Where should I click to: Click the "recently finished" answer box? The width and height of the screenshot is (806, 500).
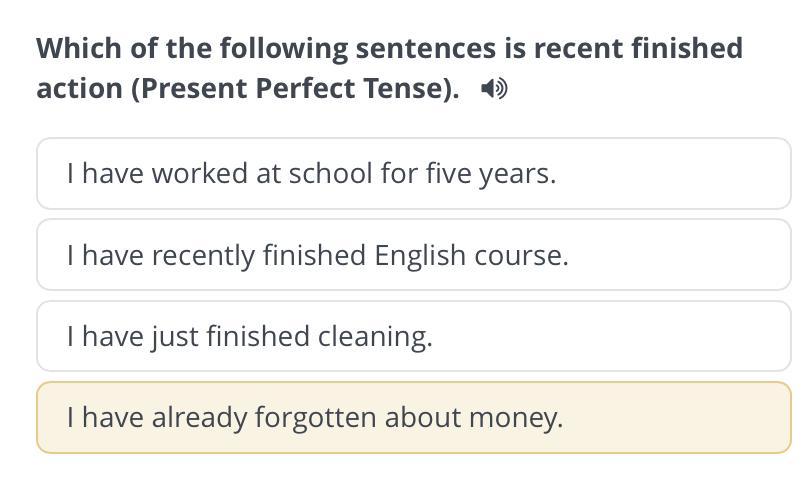tap(413, 255)
